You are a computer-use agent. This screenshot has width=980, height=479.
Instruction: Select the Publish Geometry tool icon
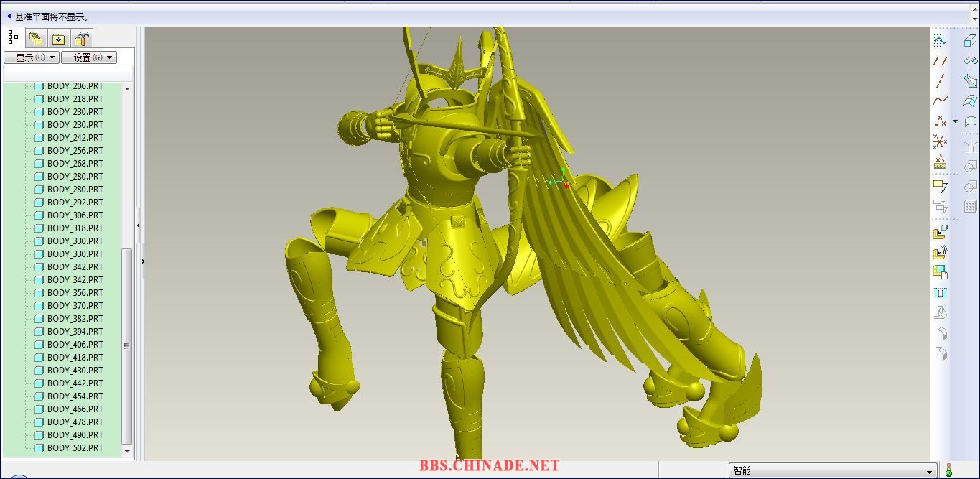coord(940,232)
